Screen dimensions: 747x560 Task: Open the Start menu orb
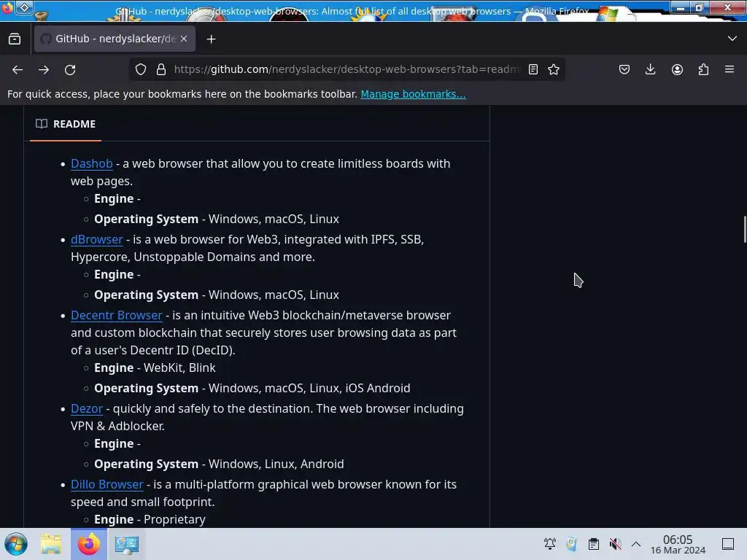(x=16, y=544)
